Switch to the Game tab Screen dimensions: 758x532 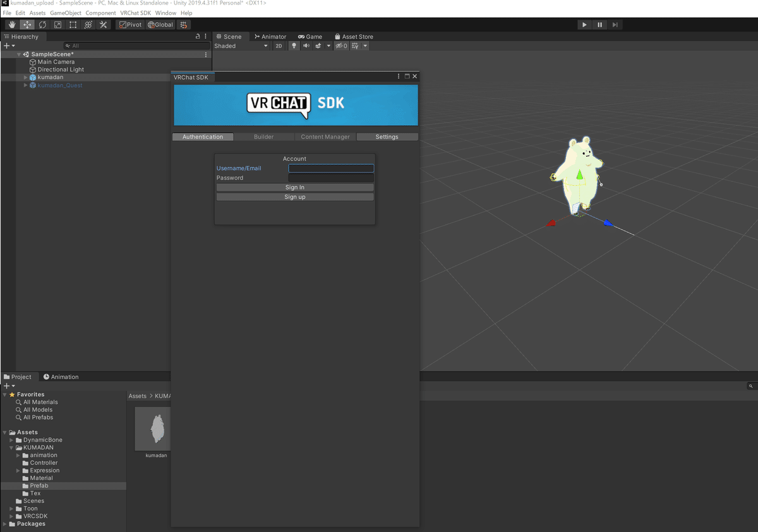(x=310, y=37)
